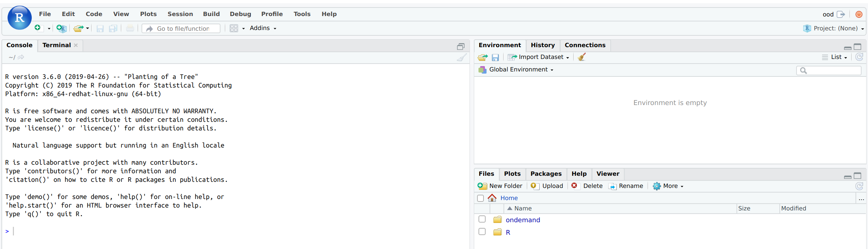Click the Print document icon
The height and width of the screenshot is (249, 868).
[x=130, y=28]
